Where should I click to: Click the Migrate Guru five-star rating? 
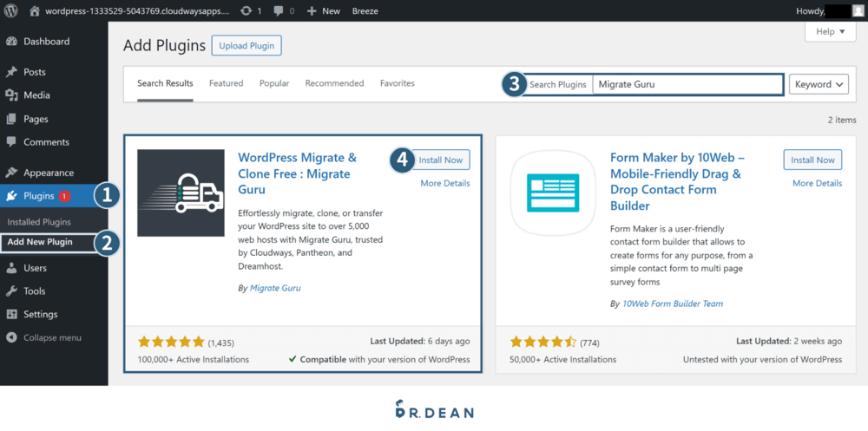[x=171, y=343]
